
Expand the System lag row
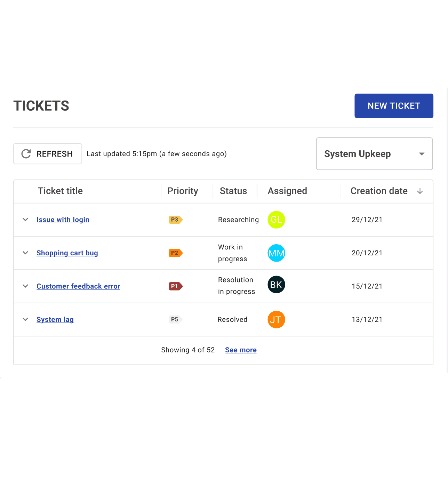[25, 319]
